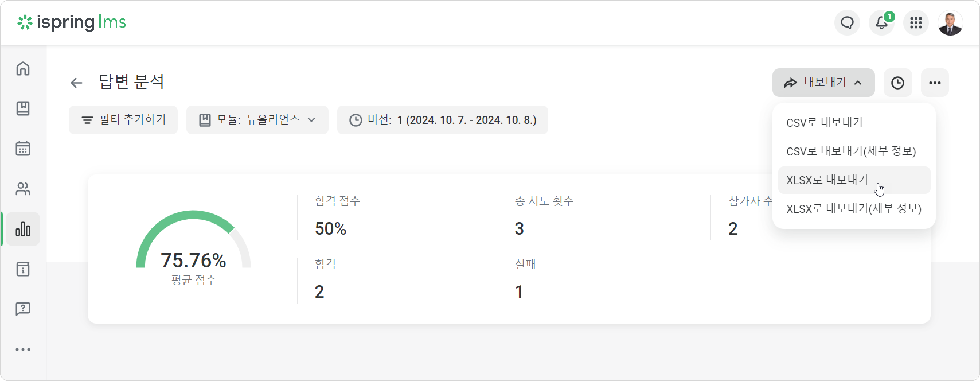This screenshot has width=980, height=381.
Task: Go back using the arrow beside 답변 분석
Action: point(76,83)
